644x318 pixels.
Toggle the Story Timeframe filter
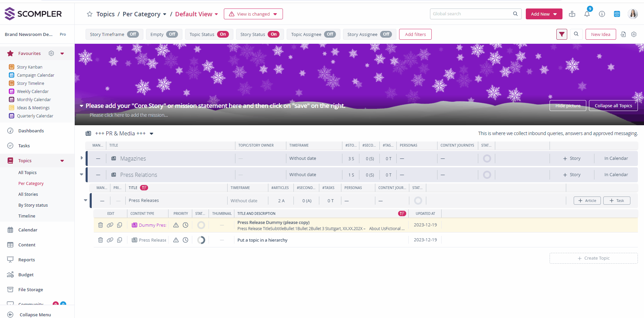133,34
